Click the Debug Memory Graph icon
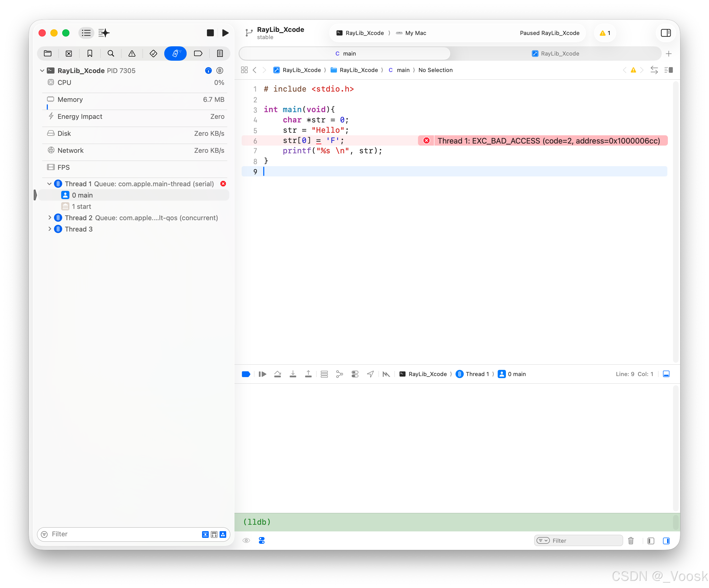The width and height of the screenshot is (709, 588). pos(339,374)
